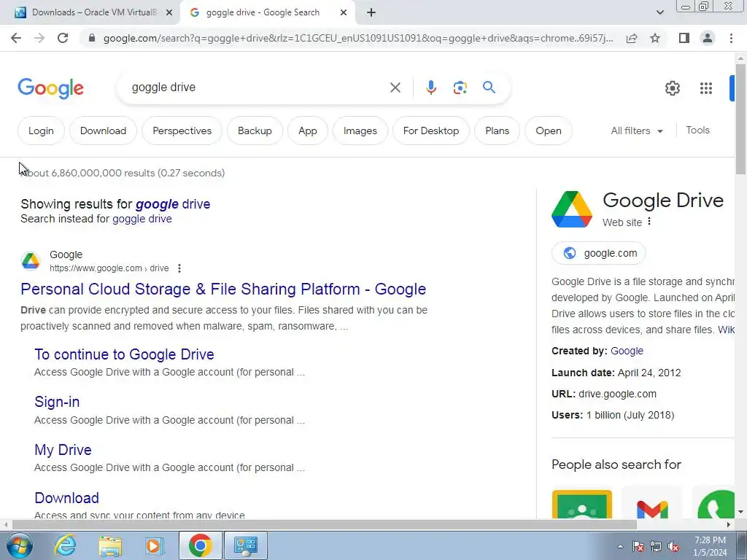Bookmark this page with the star icon

[655, 38]
